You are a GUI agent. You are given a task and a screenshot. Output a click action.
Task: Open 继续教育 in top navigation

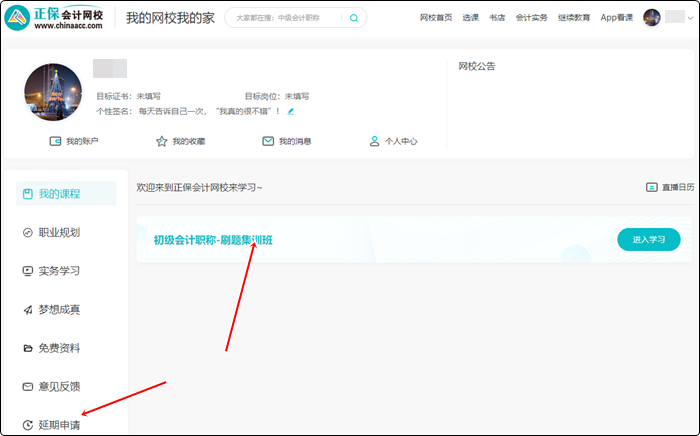(574, 18)
